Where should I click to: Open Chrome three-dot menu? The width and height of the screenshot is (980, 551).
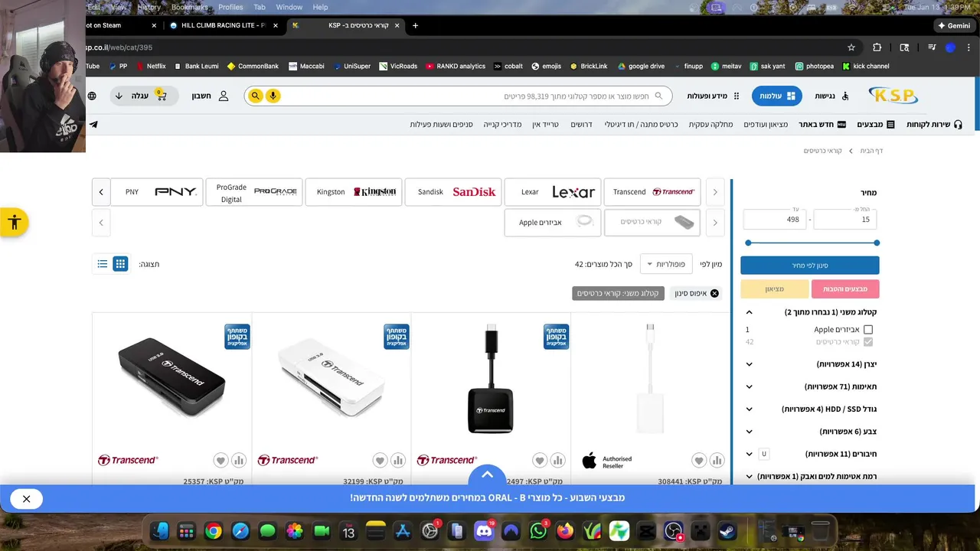tap(969, 47)
